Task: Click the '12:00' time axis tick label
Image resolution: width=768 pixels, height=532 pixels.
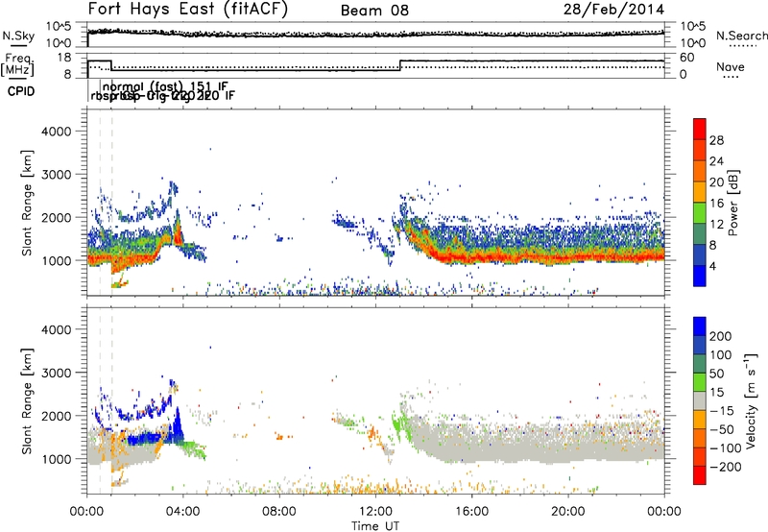Action: tap(375, 512)
